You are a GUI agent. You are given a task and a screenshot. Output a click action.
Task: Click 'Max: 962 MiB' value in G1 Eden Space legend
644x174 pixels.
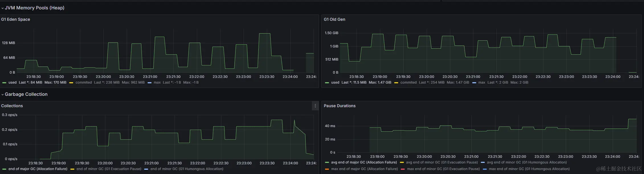(x=133, y=82)
